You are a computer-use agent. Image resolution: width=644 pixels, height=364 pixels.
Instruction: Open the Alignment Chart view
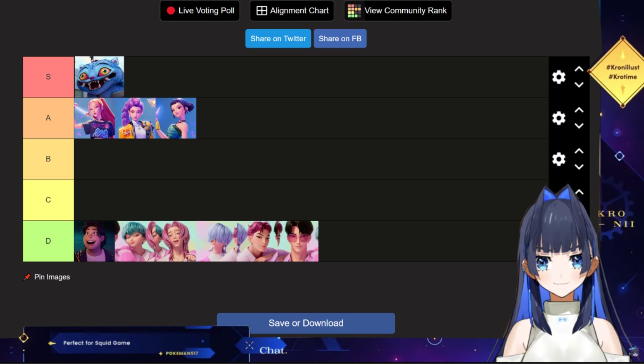[x=292, y=11]
